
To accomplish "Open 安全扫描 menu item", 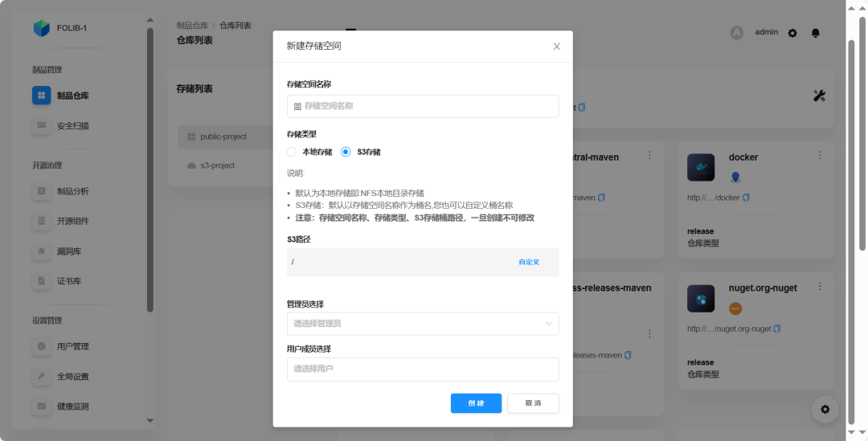I will pyautogui.click(x=73, y=125).
